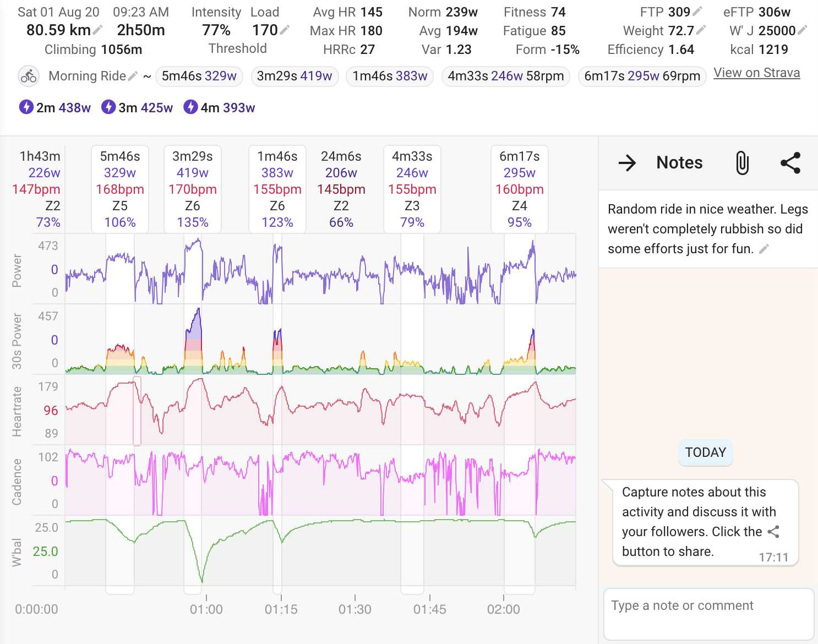Edit Weight 72.7 using the pencil icon
818x644 pixels.
[x=701, y=30]
